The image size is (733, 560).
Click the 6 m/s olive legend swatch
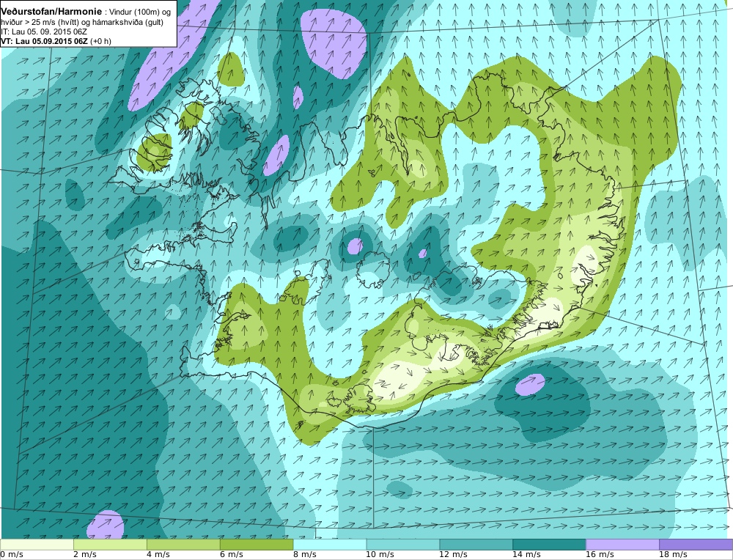[x=257, y=544]
